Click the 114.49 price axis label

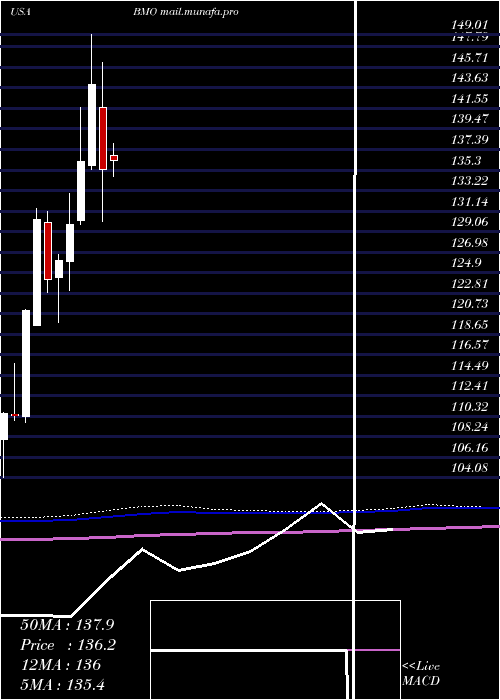pyautogui.click(x=469, y=366)
